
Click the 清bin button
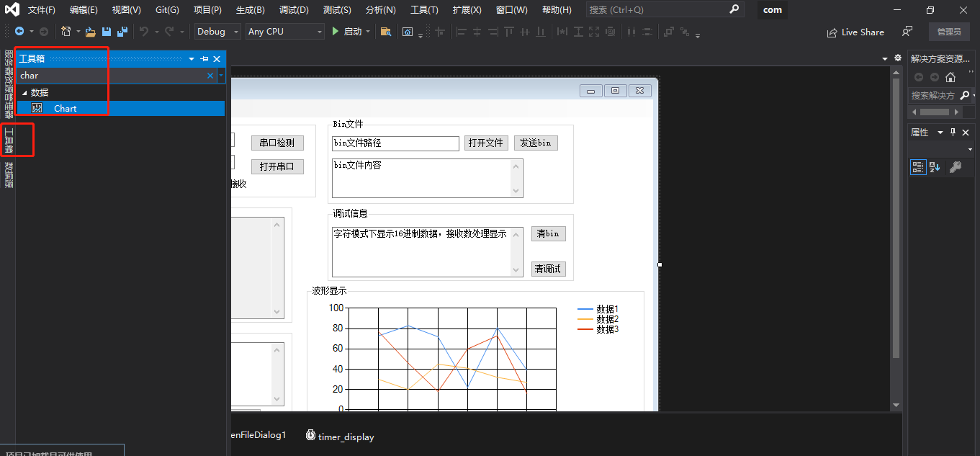(x=549, y=233)
